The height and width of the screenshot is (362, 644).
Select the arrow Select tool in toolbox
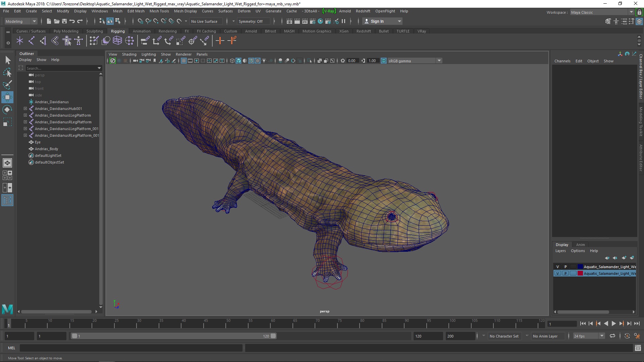[x=7, y=60]
